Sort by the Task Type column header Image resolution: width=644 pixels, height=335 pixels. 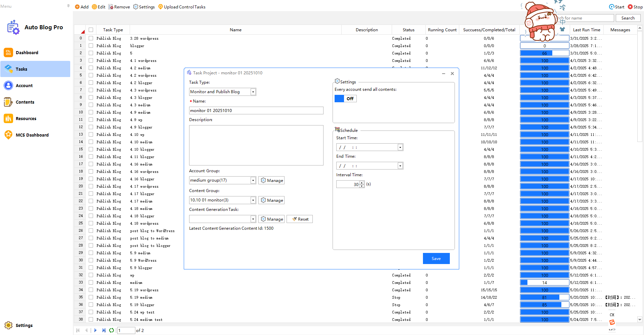pos(113,30)
